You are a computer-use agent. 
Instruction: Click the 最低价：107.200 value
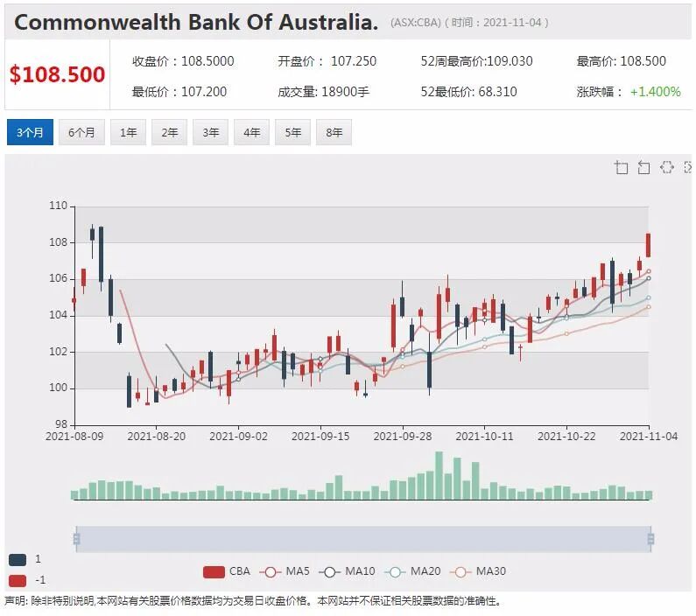pos(179,92)
